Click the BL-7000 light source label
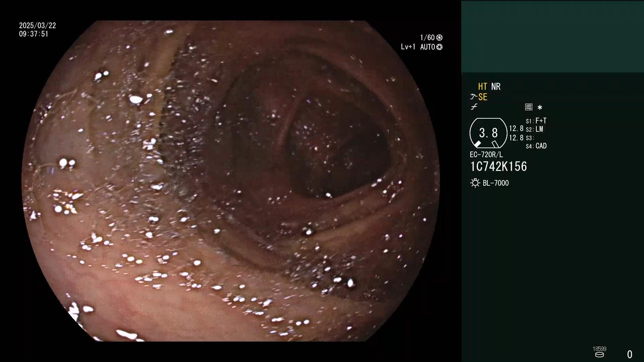 coord(496,183)
